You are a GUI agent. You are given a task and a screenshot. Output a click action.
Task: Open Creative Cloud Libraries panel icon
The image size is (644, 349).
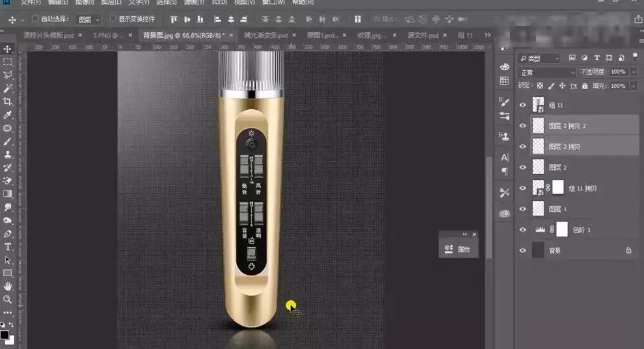click(x=504, y=213)
